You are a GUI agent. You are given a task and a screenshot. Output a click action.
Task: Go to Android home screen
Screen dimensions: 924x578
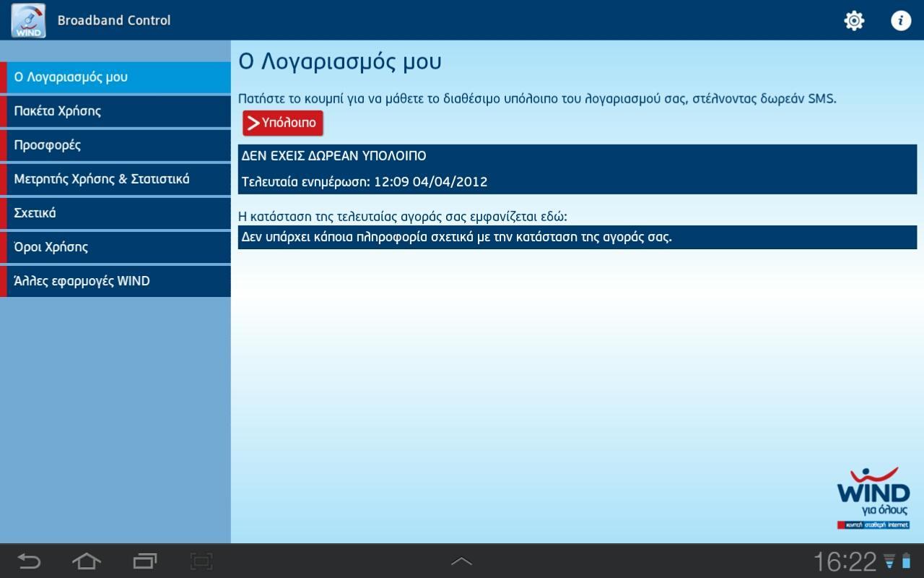coord(86,561)
